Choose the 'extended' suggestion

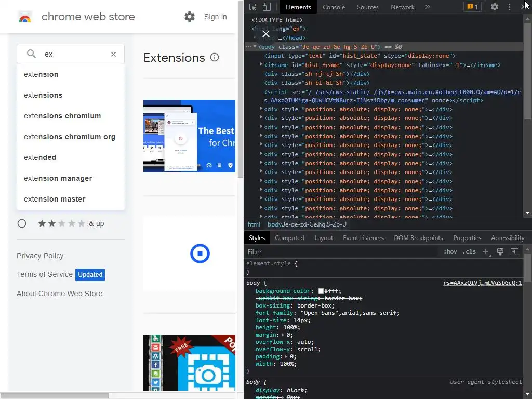pos(71,157)
